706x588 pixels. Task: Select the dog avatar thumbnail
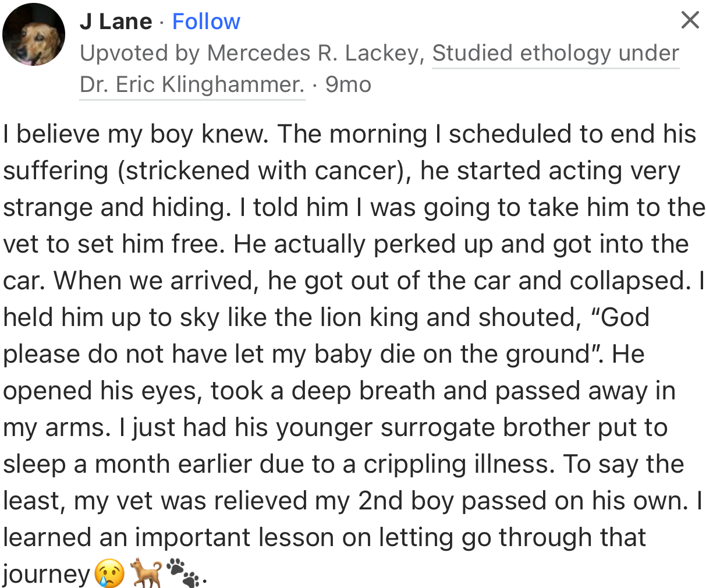[33, 33]
